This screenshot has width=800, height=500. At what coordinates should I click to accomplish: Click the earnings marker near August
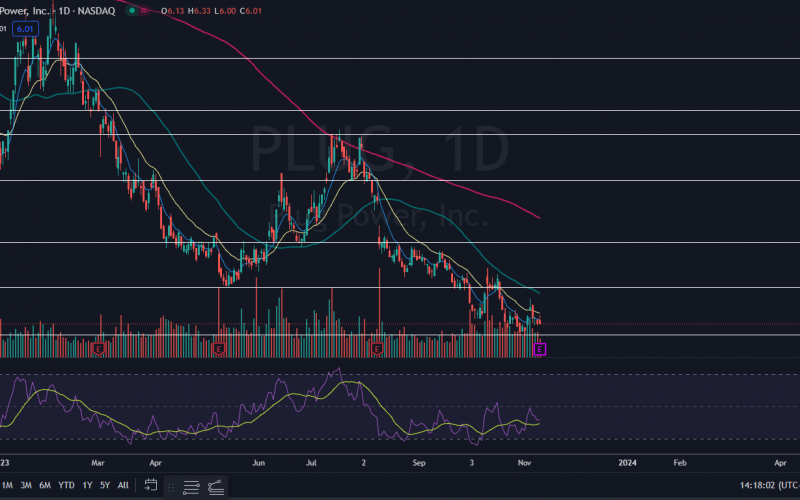378,348
